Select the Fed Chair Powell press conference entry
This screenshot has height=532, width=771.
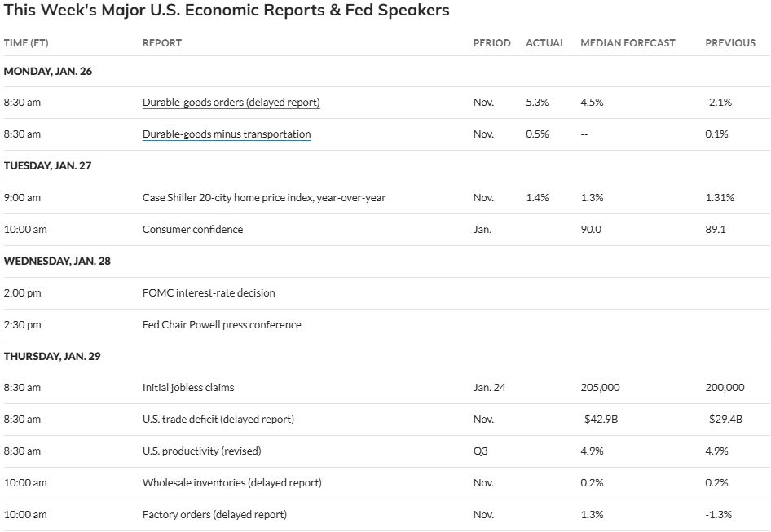222,324
